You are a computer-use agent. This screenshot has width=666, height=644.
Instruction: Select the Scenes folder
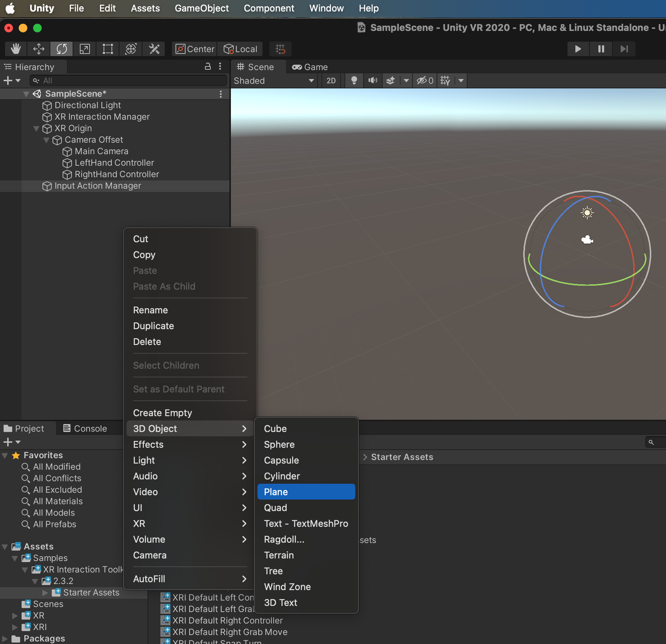(x=47, y=604)
